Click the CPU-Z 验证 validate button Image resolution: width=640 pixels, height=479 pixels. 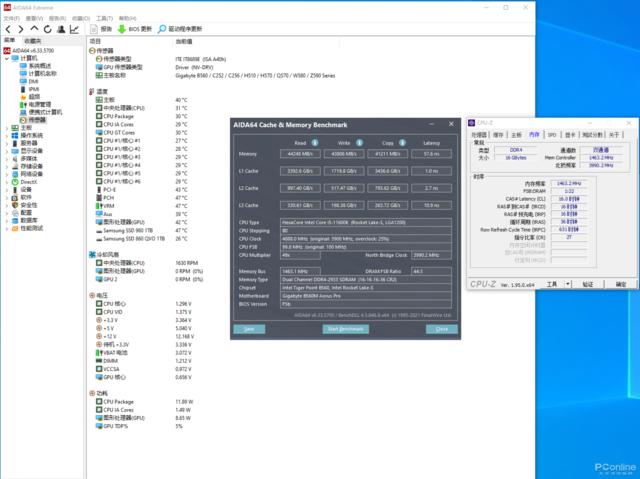pyautogui.click(x=588, y=284)
